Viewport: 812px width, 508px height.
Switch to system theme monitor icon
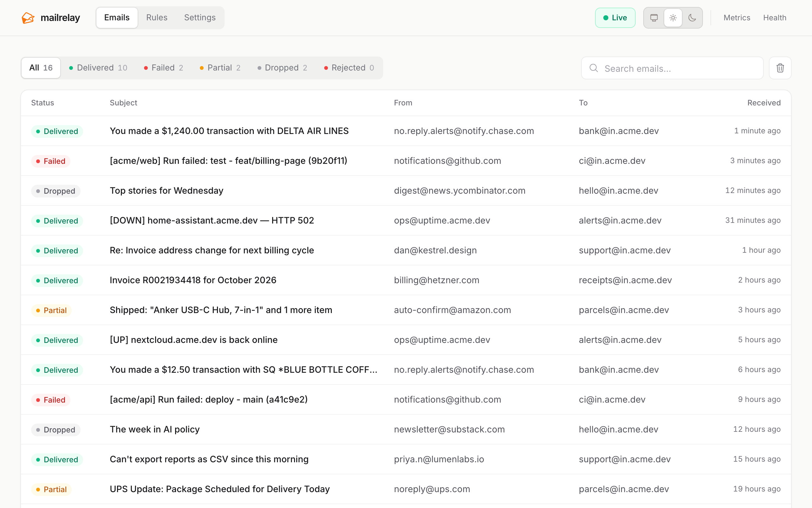tap(654, 18)
